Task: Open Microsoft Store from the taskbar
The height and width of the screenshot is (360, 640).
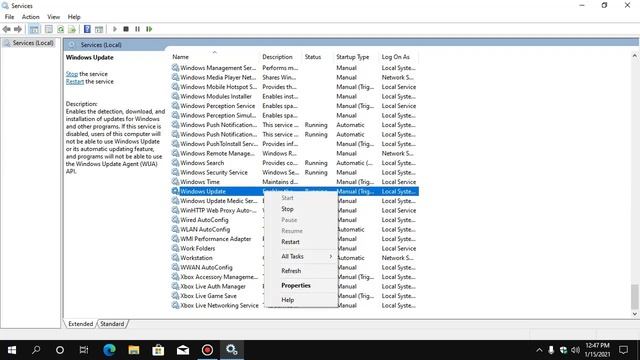Action: click(158, 350)
